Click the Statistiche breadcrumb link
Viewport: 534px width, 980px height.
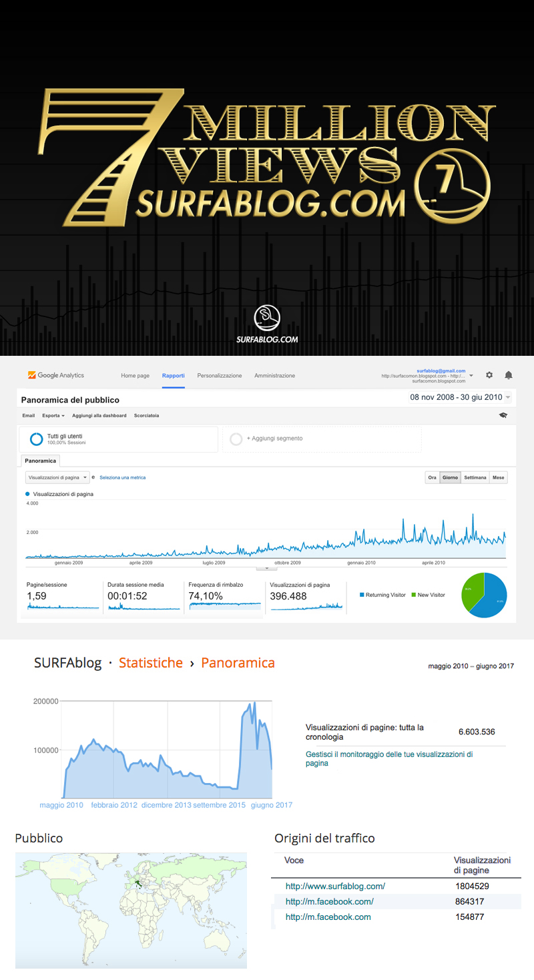point(151,663)
